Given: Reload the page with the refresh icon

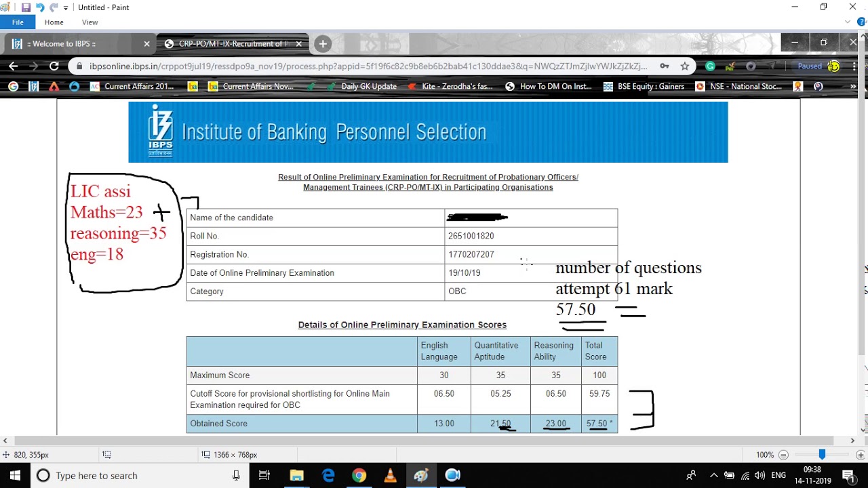Looking at the screenshot, I should click(54, 66).
